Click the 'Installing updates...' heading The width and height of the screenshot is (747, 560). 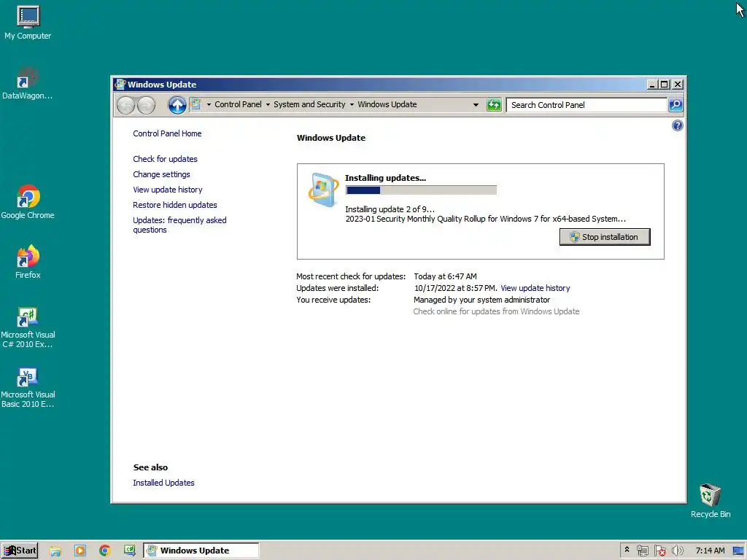385,178
